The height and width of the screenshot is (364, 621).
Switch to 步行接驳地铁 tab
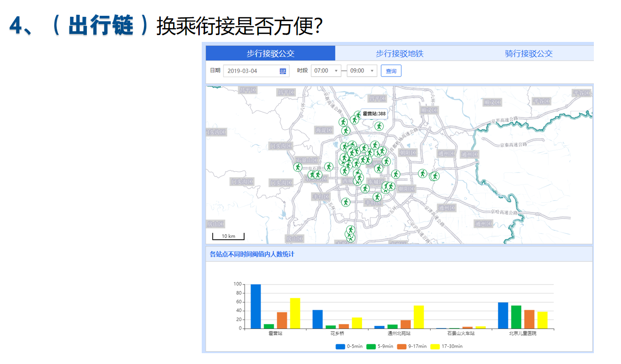[x=400, y=53]
